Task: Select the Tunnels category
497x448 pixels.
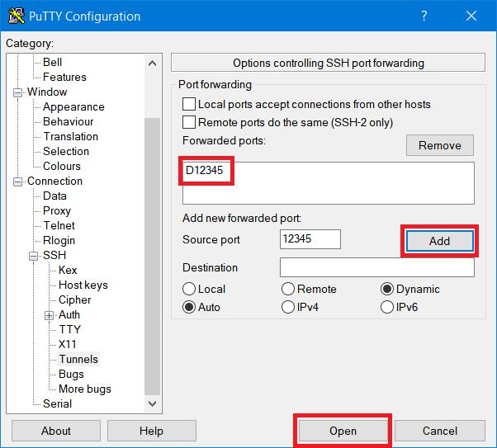Action: tap(78, 359)
